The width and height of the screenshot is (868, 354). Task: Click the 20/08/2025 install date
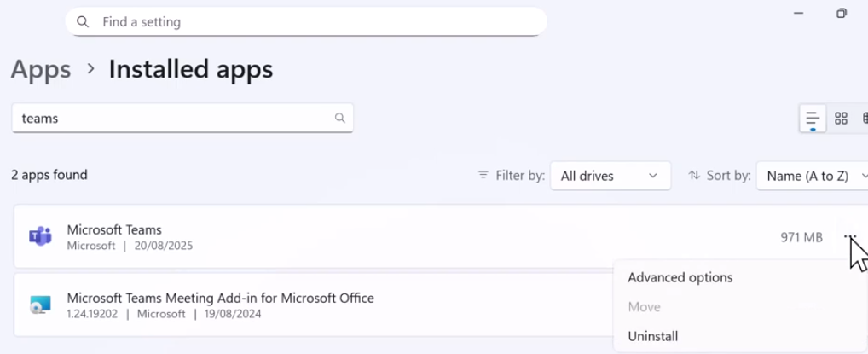pos(164,246)
